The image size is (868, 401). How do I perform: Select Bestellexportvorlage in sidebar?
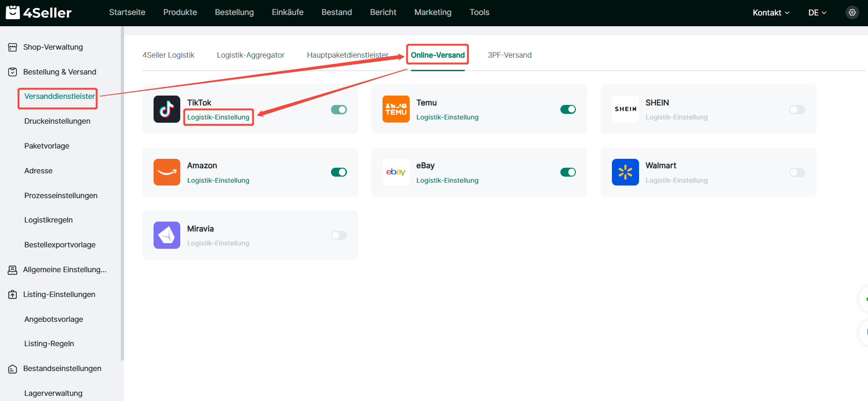(60, 245)
